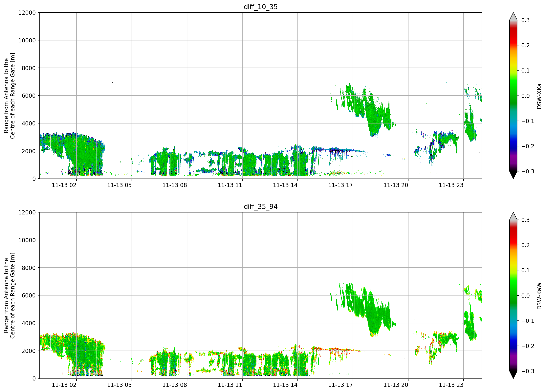Click the y-axis label of the diff_10_35 plot
The width and height of the screenshot is (546, 392).
click(x=9, y=96)
